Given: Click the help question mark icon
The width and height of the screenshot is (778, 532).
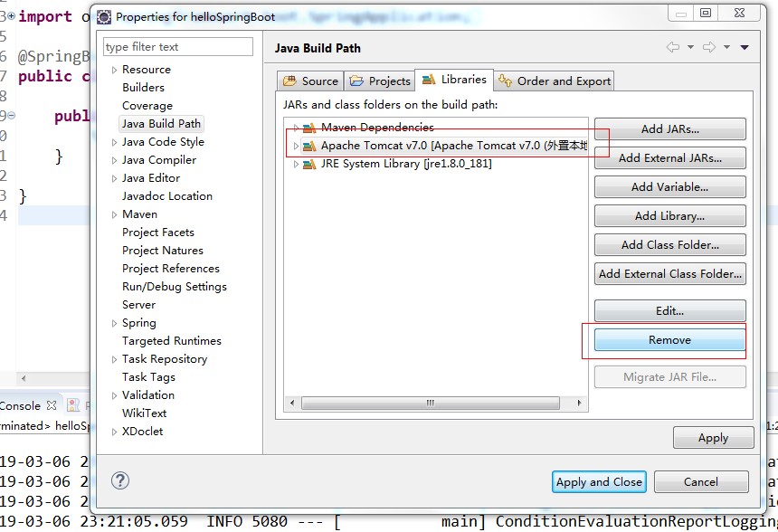Looking at the screenshot, I should point(120,480).
